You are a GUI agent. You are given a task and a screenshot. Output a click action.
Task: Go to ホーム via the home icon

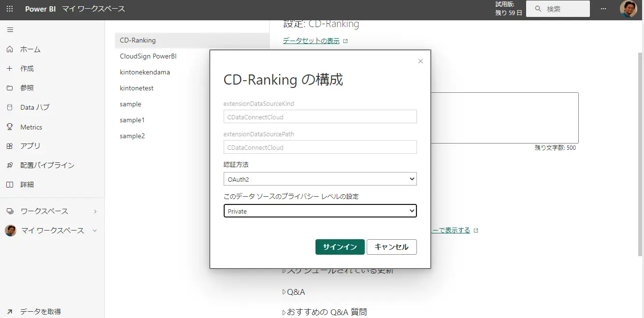point(10,49)
